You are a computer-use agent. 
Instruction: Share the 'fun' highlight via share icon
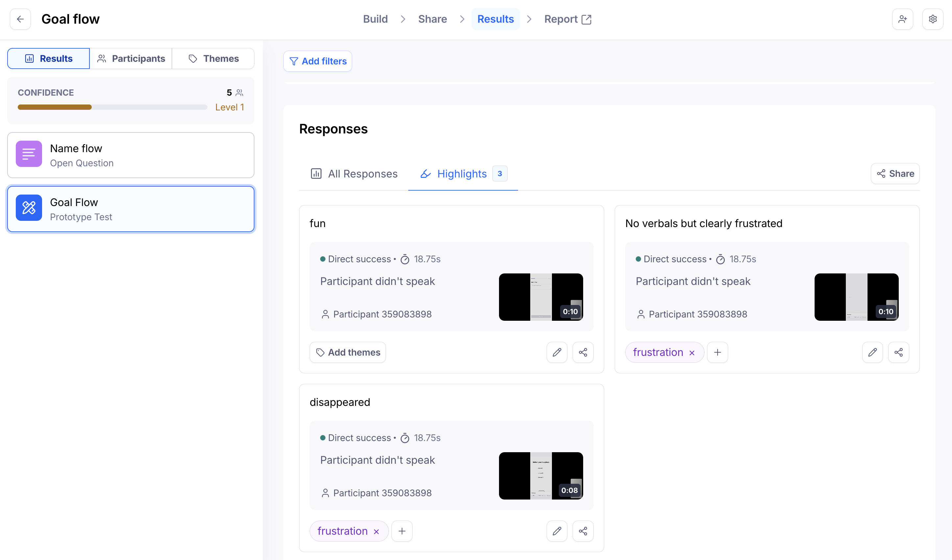(x=583, y=352)
